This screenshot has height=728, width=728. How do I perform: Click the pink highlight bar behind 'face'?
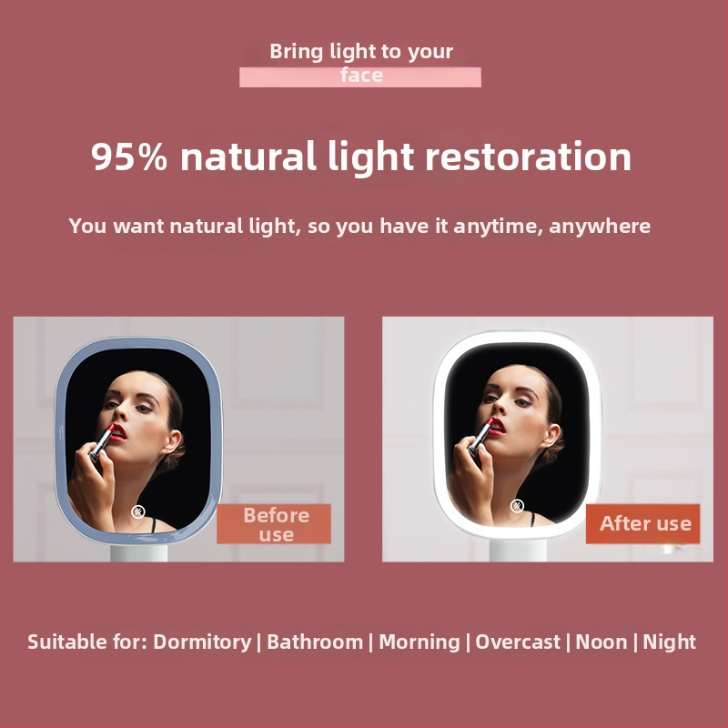coord(360,77)
